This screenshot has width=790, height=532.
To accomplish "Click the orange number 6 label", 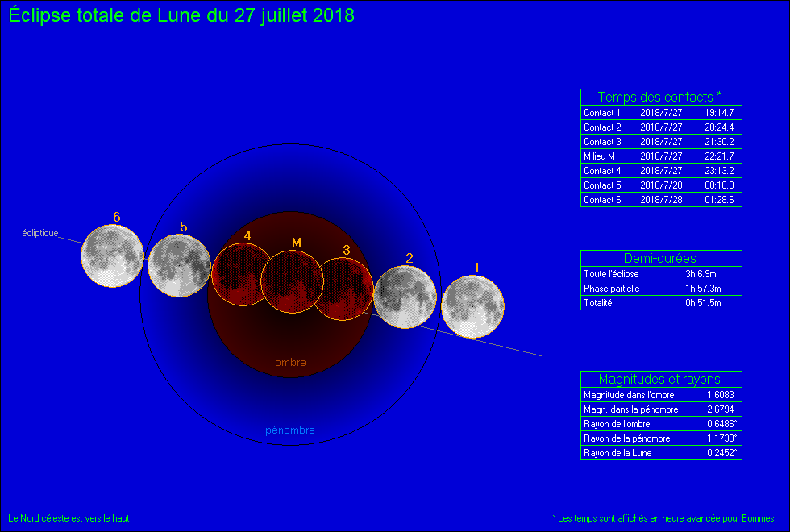I will 116,217.
